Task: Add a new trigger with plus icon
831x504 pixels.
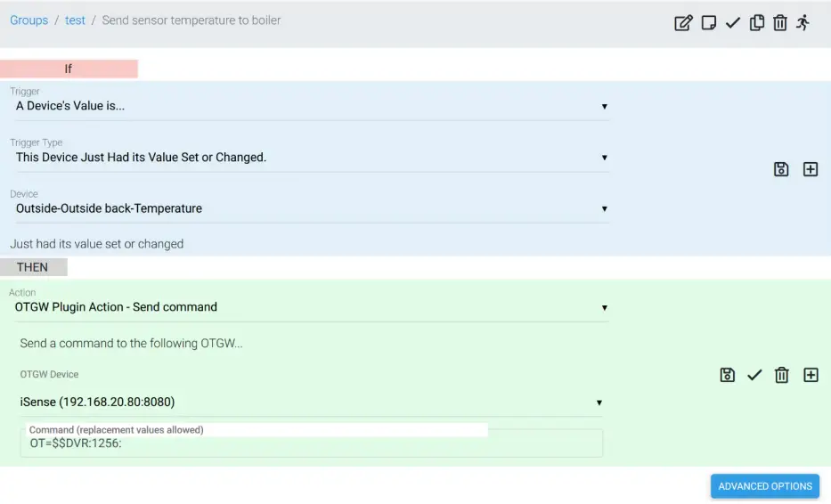Action: (x=811, y=169)
